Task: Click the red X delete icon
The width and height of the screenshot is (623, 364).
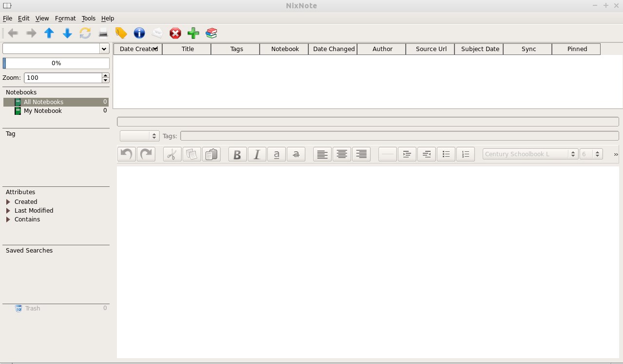Action: pos(175,33)
